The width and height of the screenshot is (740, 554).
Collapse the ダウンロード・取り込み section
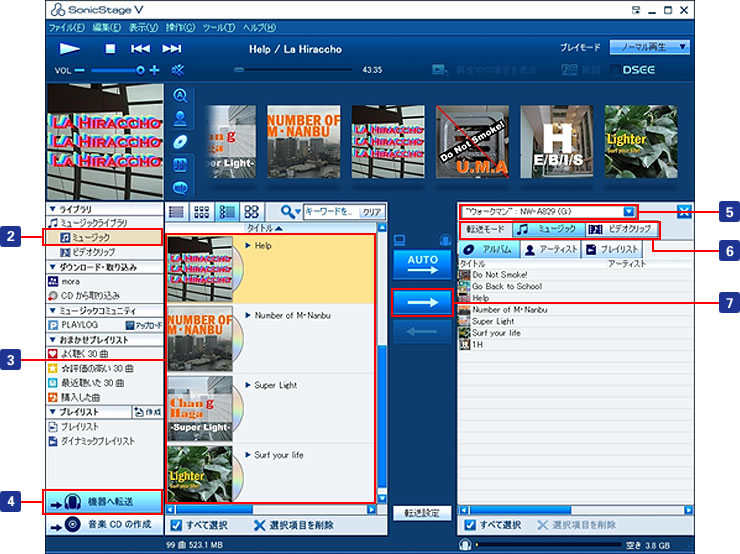[x=52, y=267]
